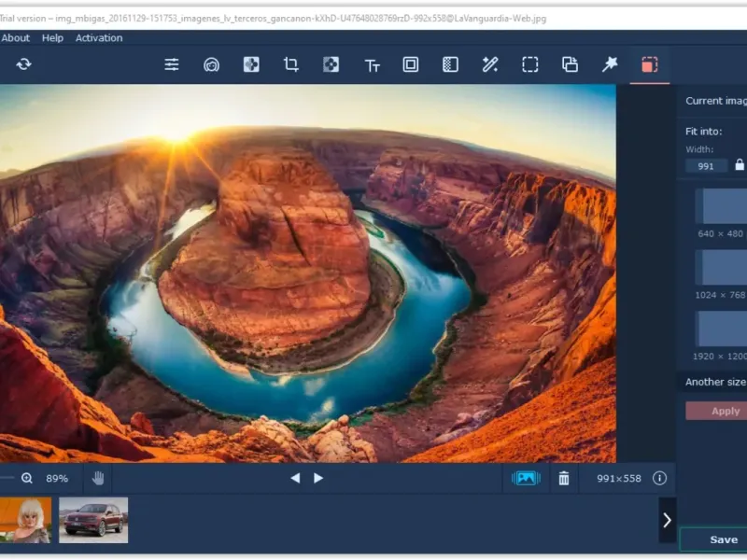Delete the image with the trash icon
Image resolution: width=747 pixels, height=560 pixels.
pos(564,478)
